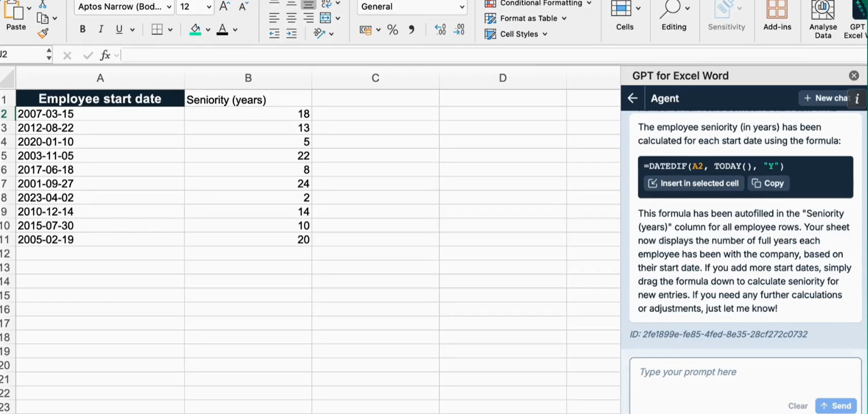
Task: Click the Paste clipboard icon
Action: coord(14,10)
